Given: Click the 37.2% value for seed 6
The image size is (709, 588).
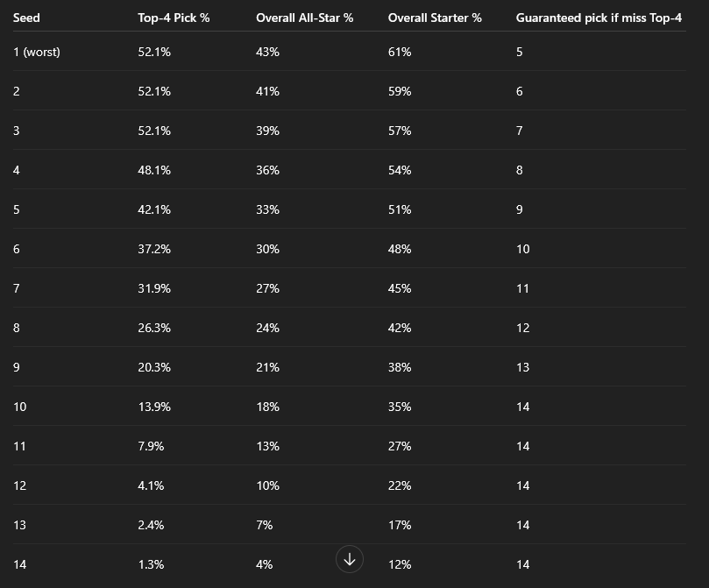Looking at the screenshot, I should pyautogui.click(x=154, y=249).
